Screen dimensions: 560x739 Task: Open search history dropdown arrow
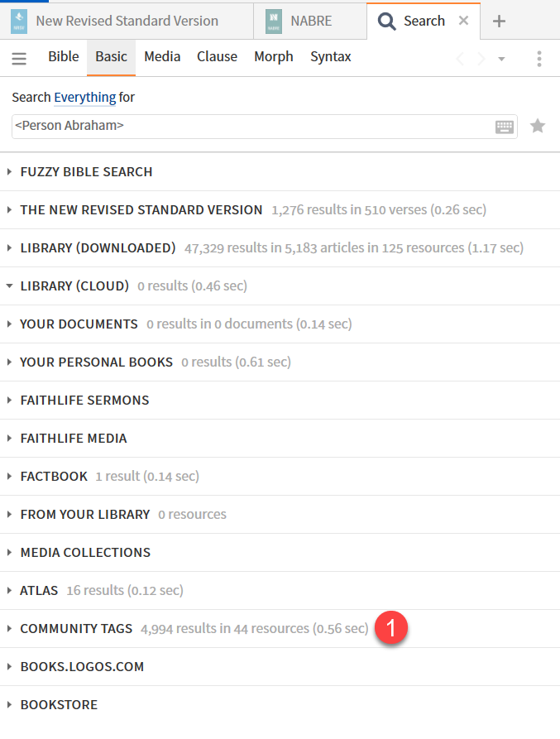coord(501,60)
